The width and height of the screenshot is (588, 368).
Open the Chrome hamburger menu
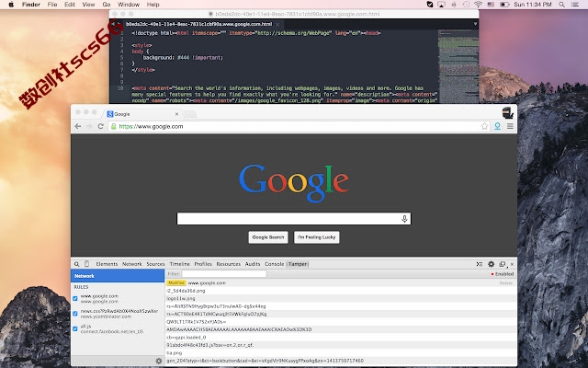point(510,126)
